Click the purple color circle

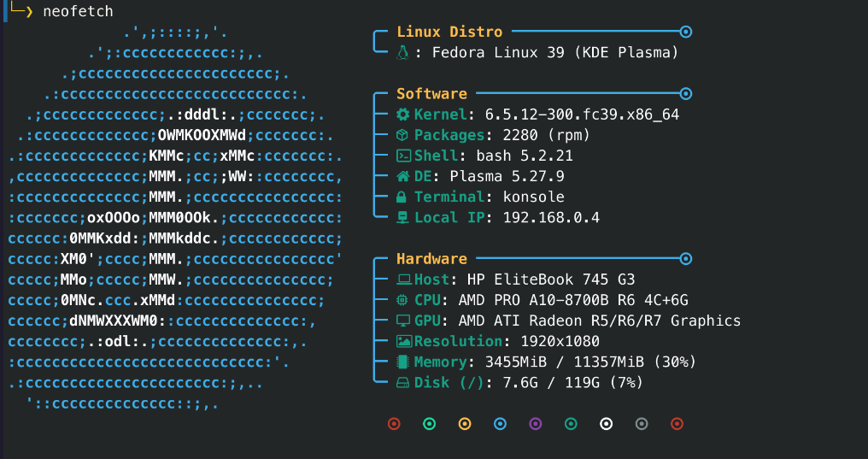tap(536, 423)
